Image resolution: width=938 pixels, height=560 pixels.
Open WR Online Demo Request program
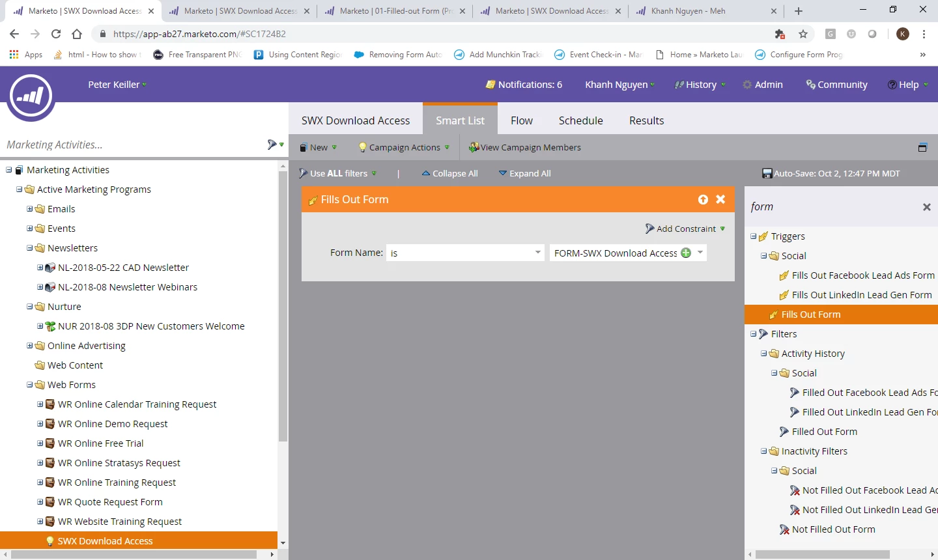pyautogui.click(x=112, y=424)
